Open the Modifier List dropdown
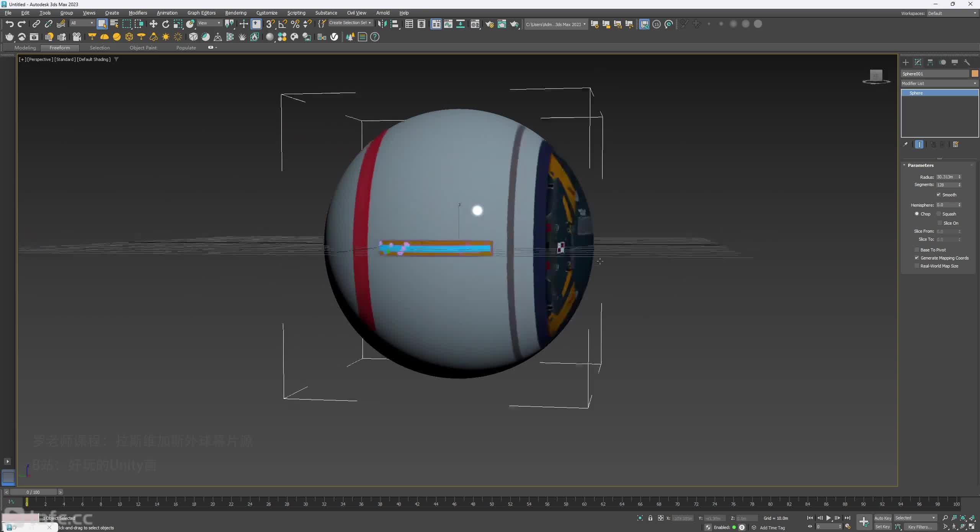Viewport: 980px width, 532px height. [x=939, y=83]
